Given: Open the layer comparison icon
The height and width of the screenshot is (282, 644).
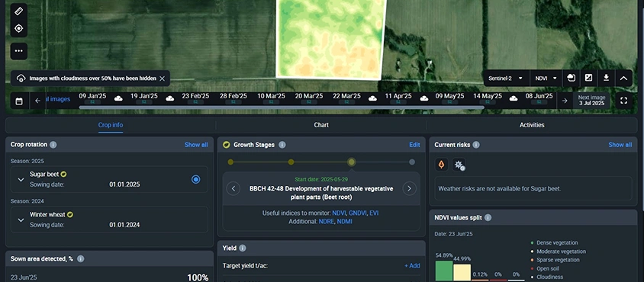Looking at the screenshot, I should [571, 78].
